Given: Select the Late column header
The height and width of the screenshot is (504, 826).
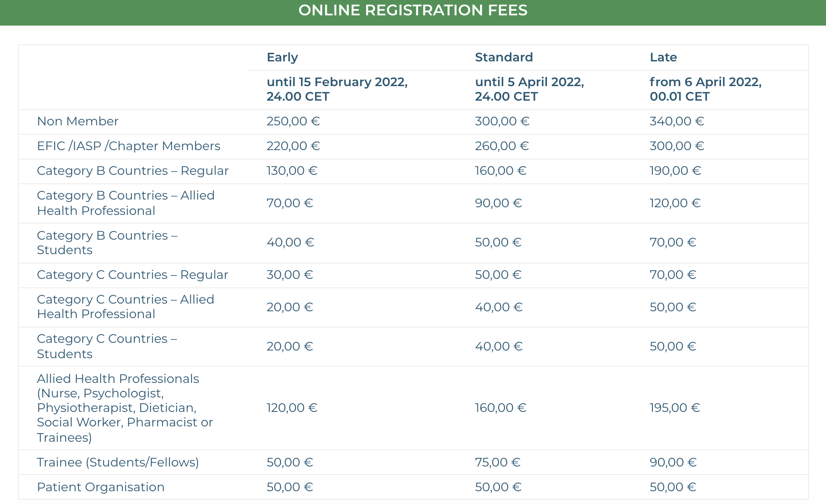Looking at the screenshot, I should (x=663, y=57).
